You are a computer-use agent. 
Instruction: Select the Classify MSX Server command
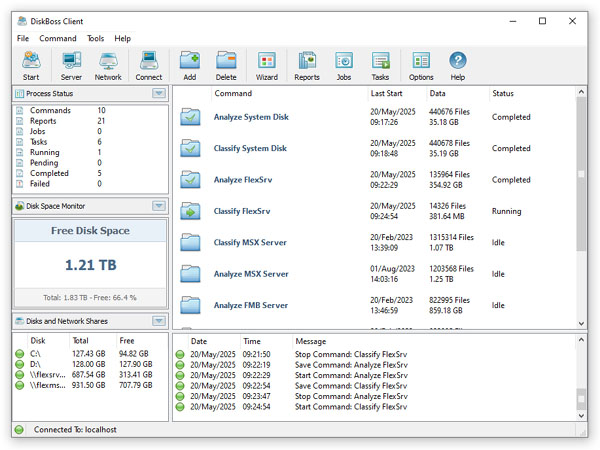point(251,243)
